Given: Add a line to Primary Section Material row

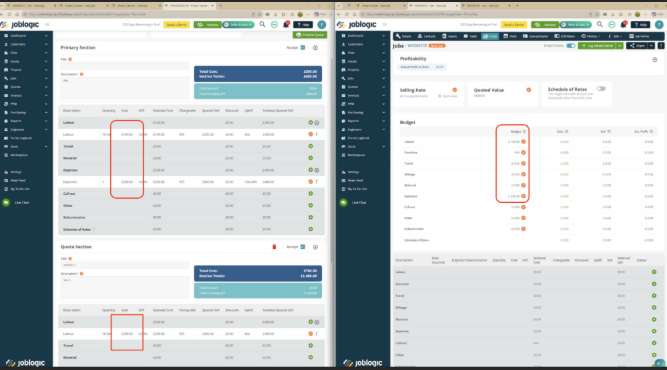Looking at the screenshot, I should point(311,158).
